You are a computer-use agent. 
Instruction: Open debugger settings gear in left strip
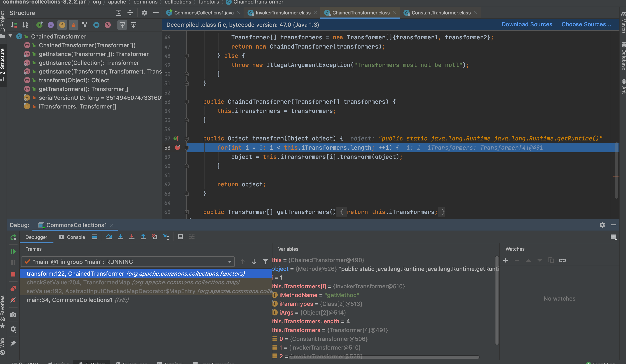tap(13, 329)
